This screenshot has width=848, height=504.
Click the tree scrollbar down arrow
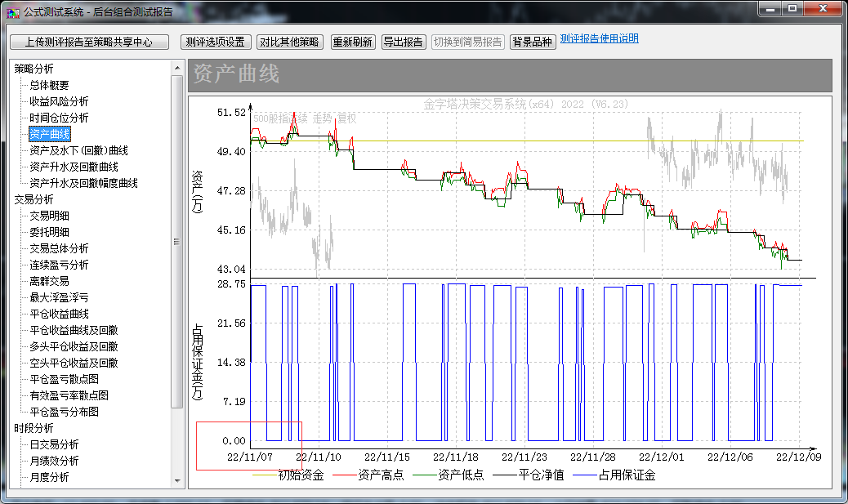177,483
